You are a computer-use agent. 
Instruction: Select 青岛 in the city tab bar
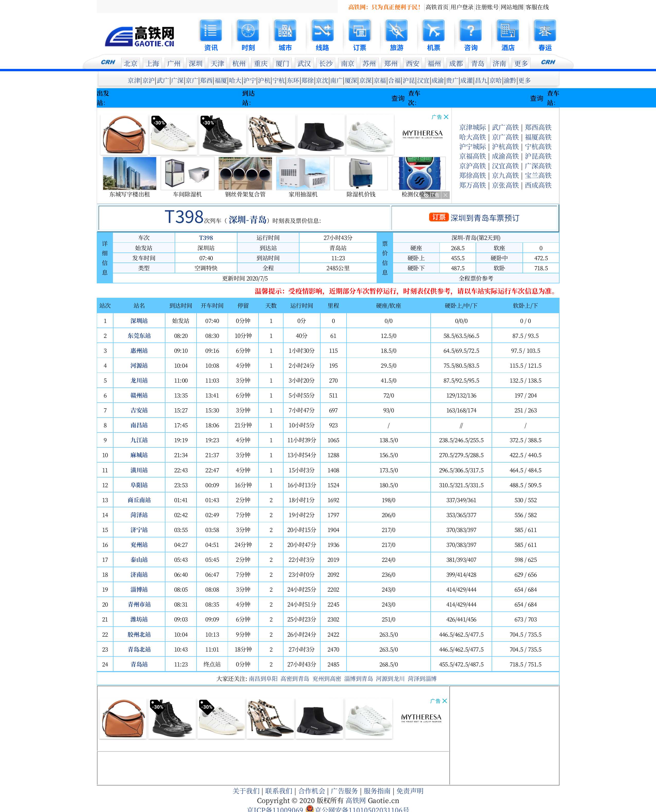(478, 64)
